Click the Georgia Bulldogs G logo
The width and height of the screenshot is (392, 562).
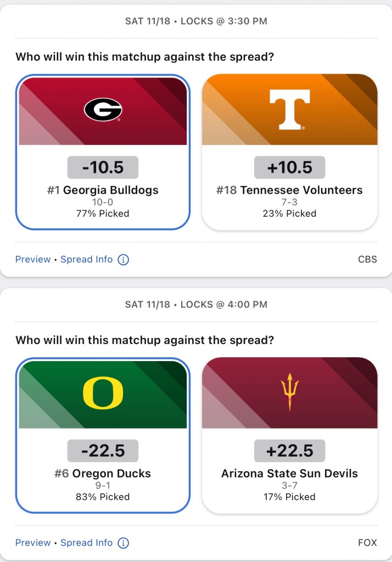point(103,110)
